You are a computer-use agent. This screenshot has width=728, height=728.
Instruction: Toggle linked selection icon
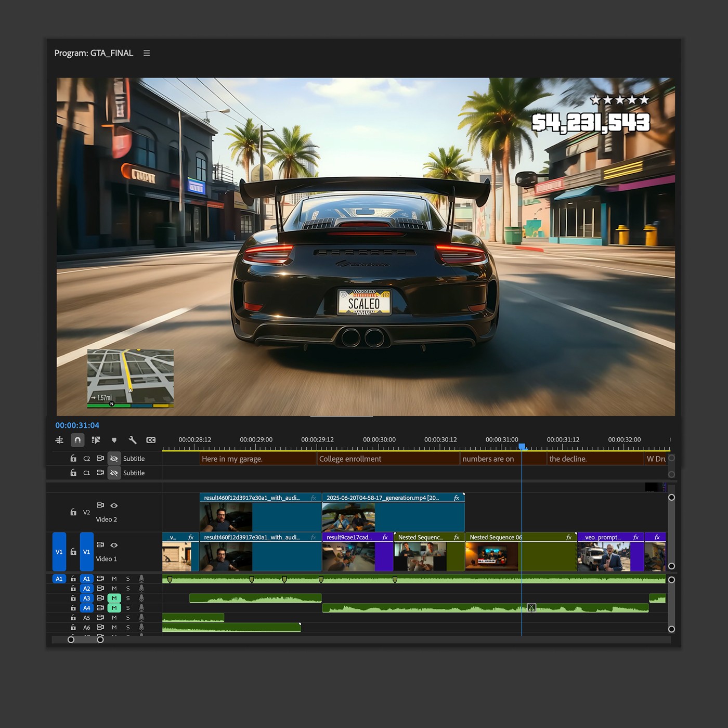pos(96,440)
